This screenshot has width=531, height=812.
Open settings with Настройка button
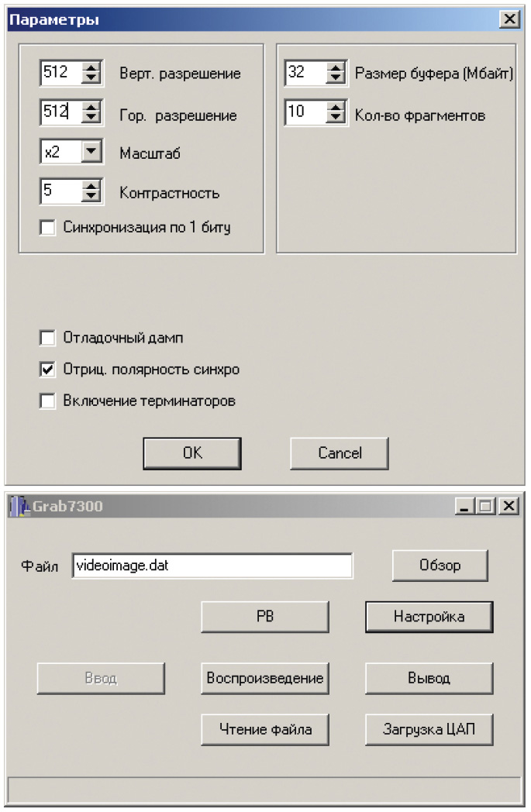pyautogui.click(x=429, y=617)
